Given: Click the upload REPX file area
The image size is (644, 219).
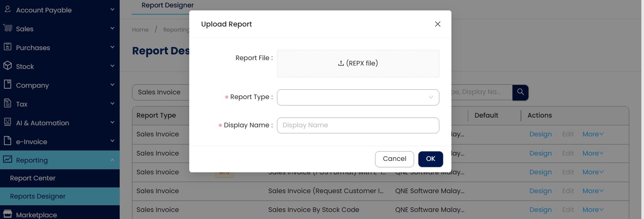Looking at the screenshot, I should pos(358,63).
